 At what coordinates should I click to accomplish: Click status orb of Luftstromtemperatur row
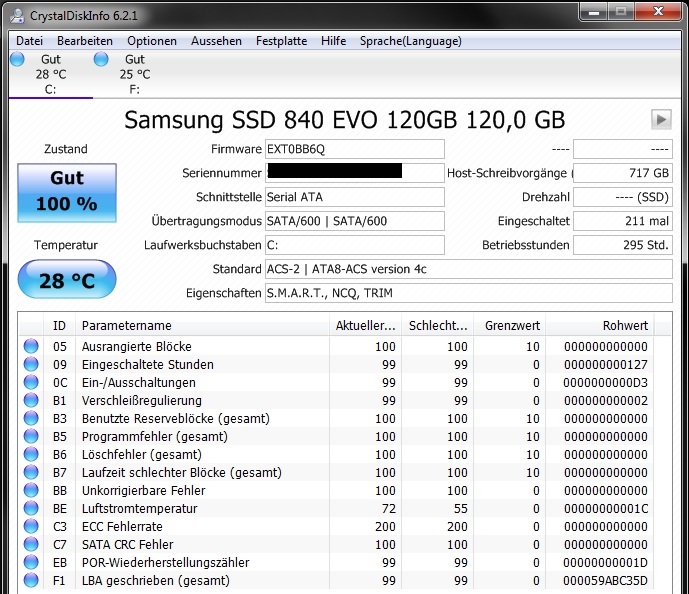[31, 508]
